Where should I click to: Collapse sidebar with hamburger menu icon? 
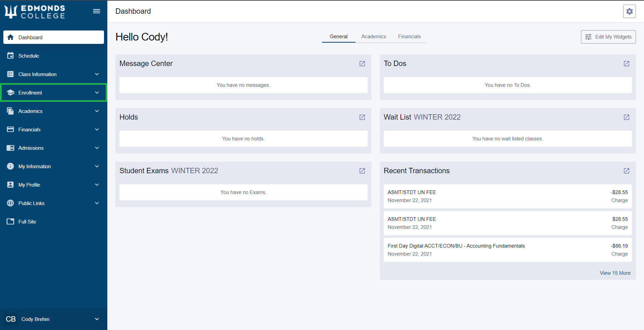click(97, 11)
